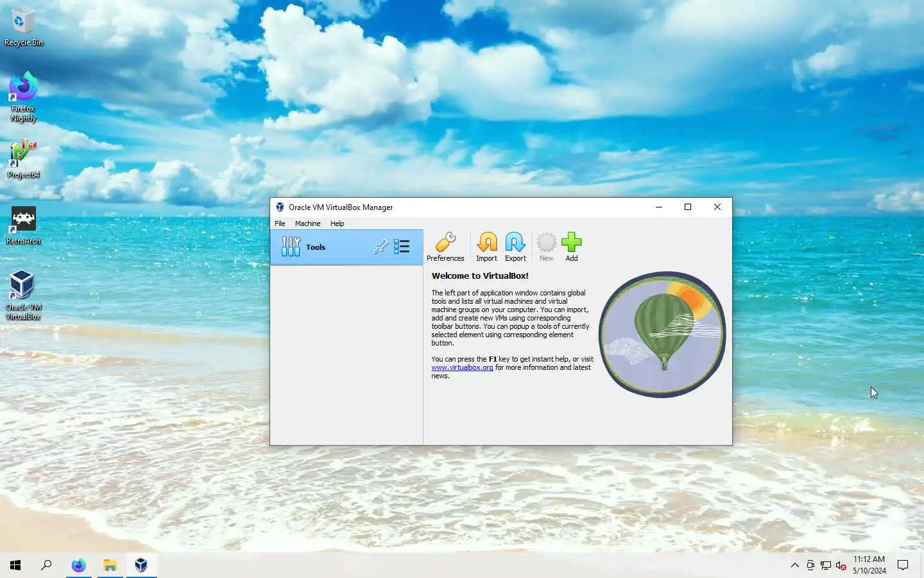Click the device tray icon beside the chevron

[810, 566]
